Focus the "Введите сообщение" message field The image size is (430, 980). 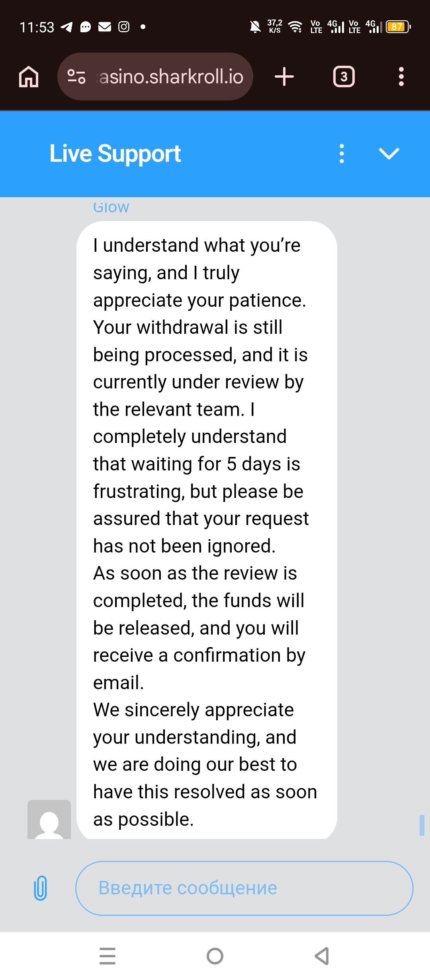pos(244,888)
